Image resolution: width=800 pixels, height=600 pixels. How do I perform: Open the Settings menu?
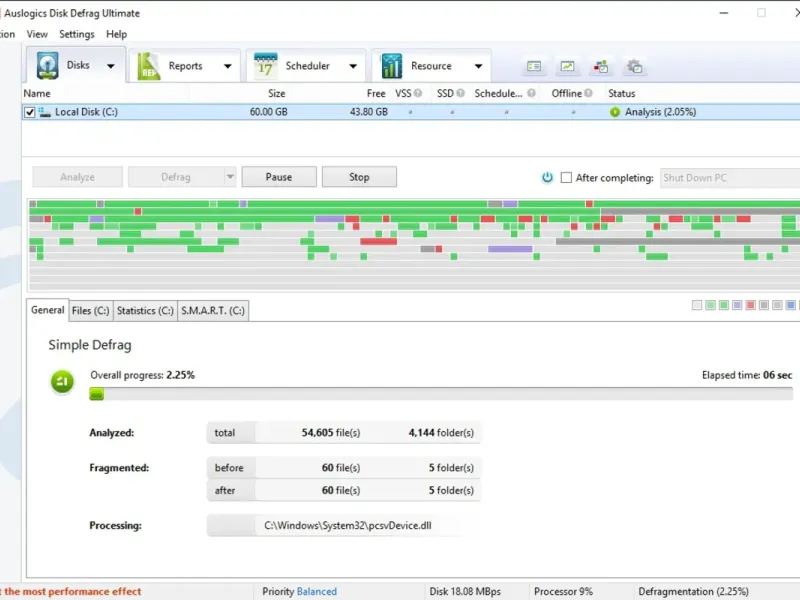pyautogui.click(x=77, y=34)
